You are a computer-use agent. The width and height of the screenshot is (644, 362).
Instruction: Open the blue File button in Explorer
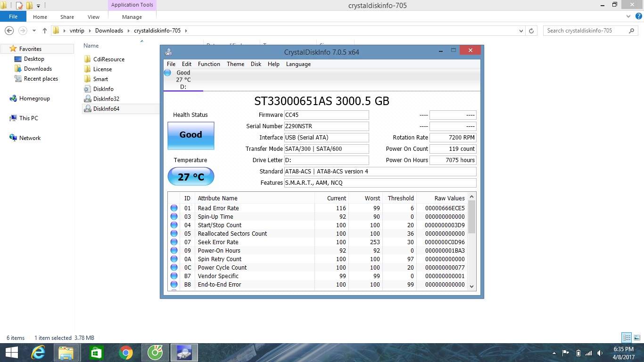13,16
